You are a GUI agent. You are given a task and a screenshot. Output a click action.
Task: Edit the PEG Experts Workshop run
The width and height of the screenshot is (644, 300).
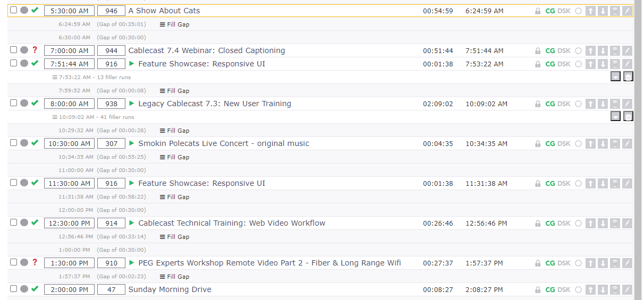point(627,263)
